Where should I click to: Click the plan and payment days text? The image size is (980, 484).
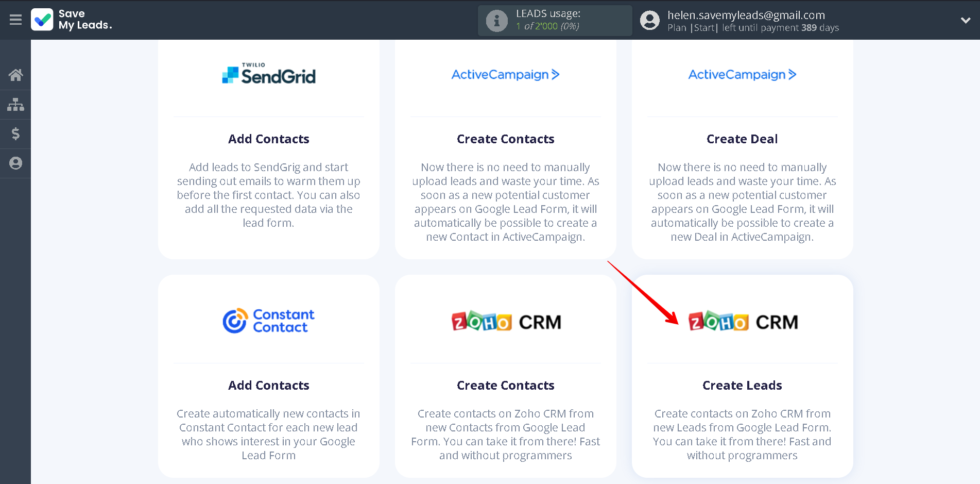click(753, 28)
